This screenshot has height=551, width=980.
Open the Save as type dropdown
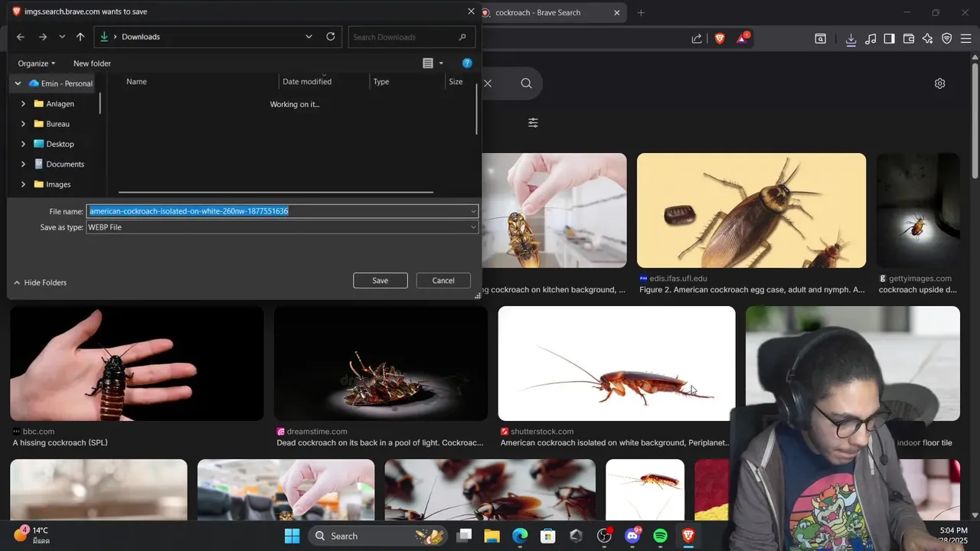point(283,227)
